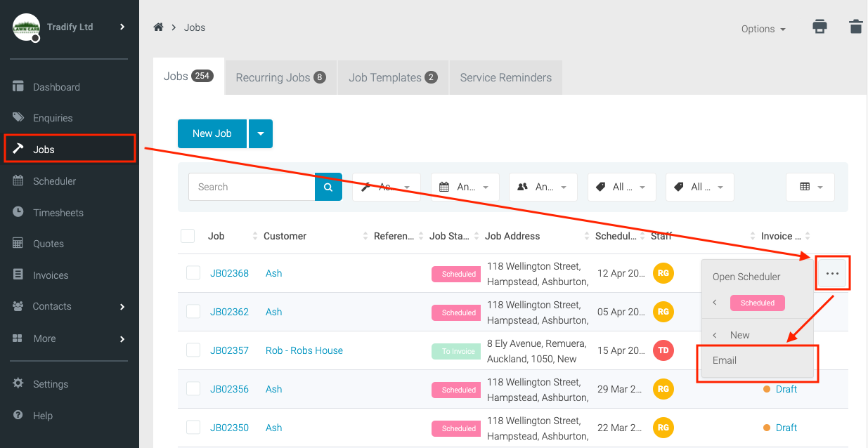Viewport: 868px width, 448px height.
Task: Open the New Job dropdown arrow
Action: (x=261, y=133)
